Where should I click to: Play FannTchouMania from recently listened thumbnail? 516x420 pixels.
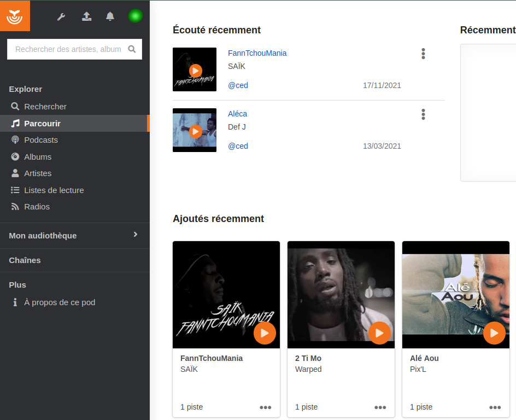click(196, 71)
